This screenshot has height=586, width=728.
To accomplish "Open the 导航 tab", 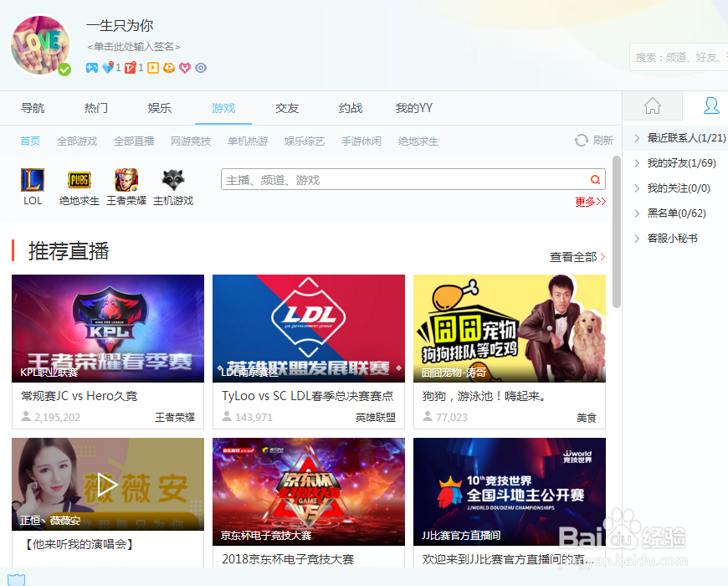I will (33, 108).
